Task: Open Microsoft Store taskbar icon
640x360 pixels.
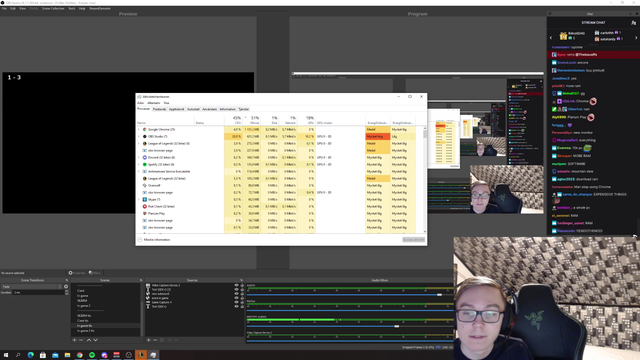Action: click(43, 355)
